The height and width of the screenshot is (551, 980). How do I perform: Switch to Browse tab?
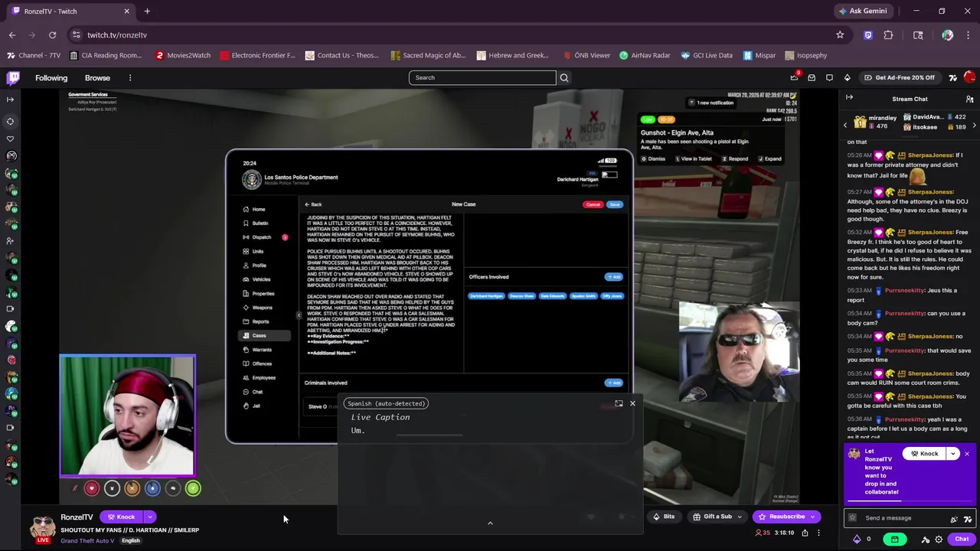click(97, 77)
